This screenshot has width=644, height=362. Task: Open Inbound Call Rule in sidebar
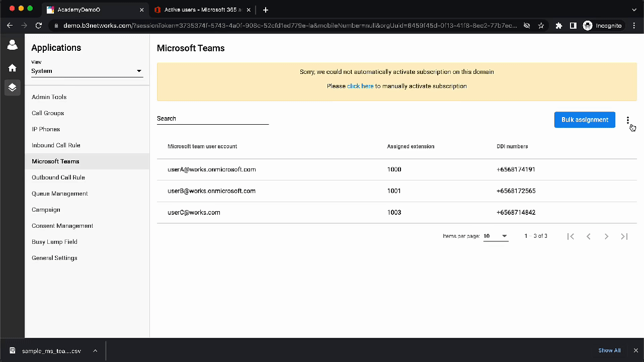87,145
